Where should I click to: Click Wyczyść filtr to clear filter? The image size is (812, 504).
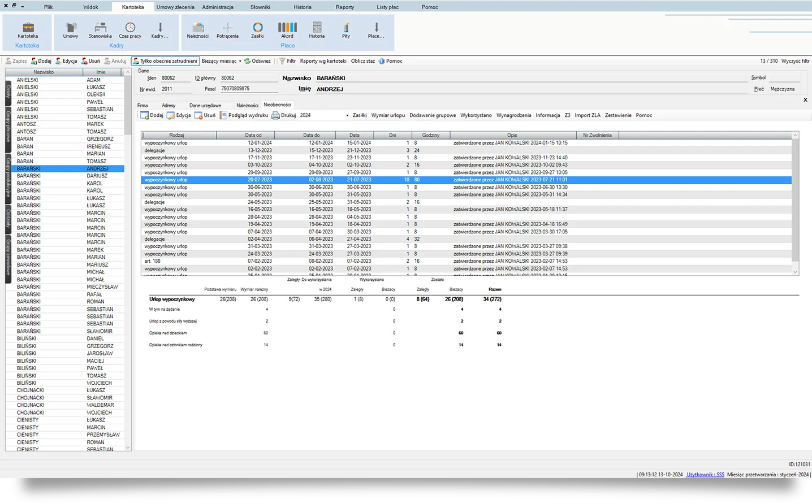(x=795, y=61)
